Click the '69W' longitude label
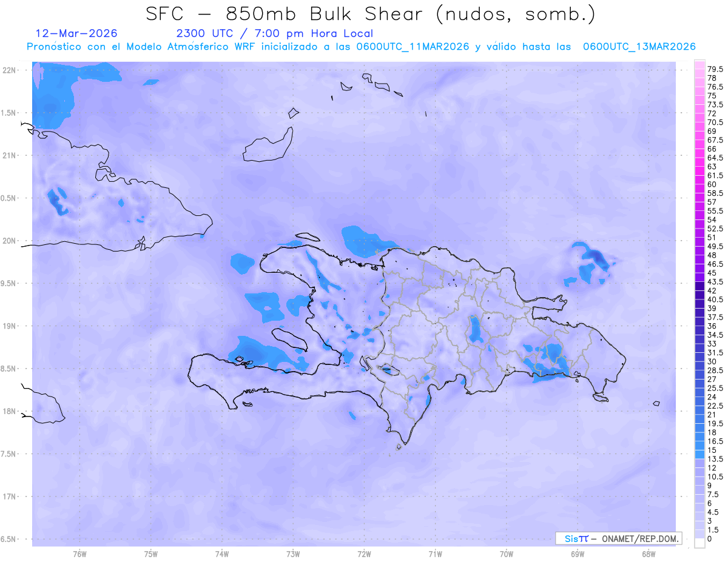Screen dimensions: 728x562 tap(578, 554)
